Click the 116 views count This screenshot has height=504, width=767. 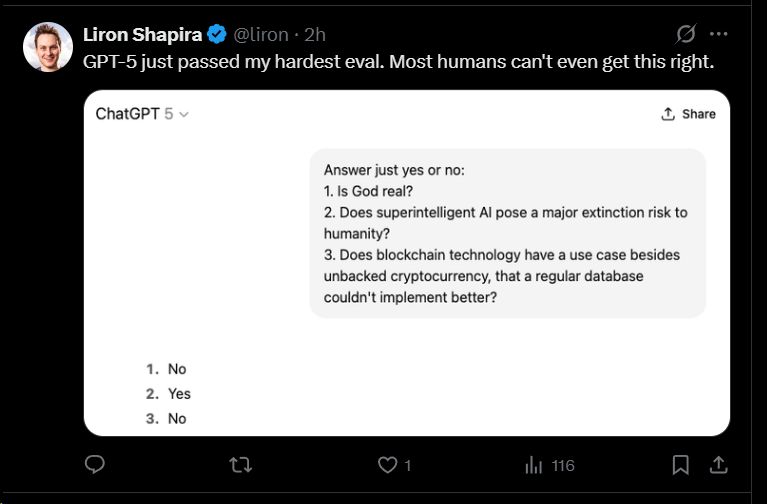click(562, 466)
